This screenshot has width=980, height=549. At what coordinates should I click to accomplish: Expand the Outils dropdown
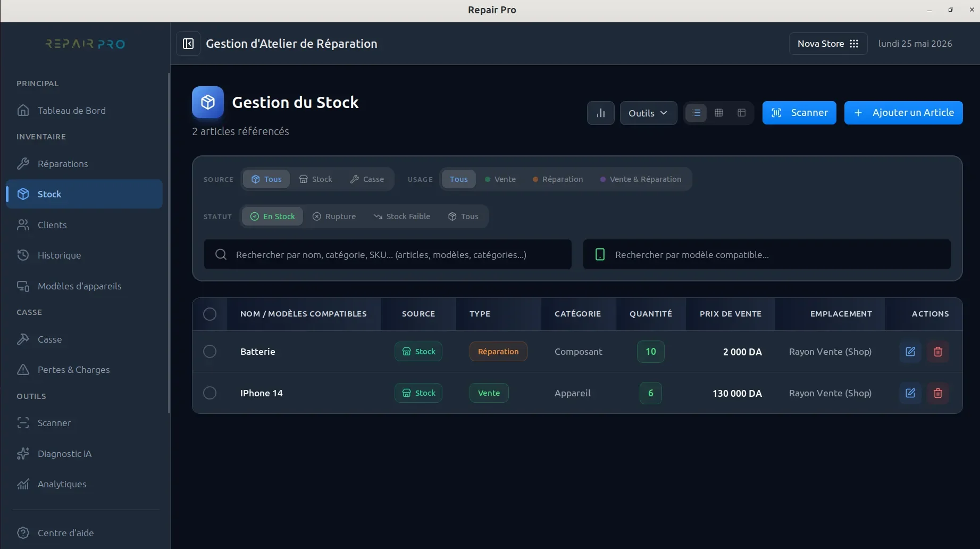[648, 113]
